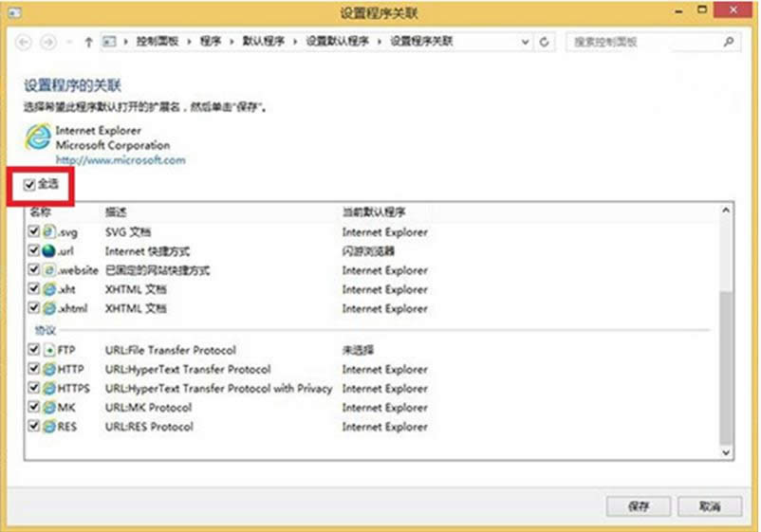Go forward with the forward arrow
761x532 pixels.
pos(48,42)
